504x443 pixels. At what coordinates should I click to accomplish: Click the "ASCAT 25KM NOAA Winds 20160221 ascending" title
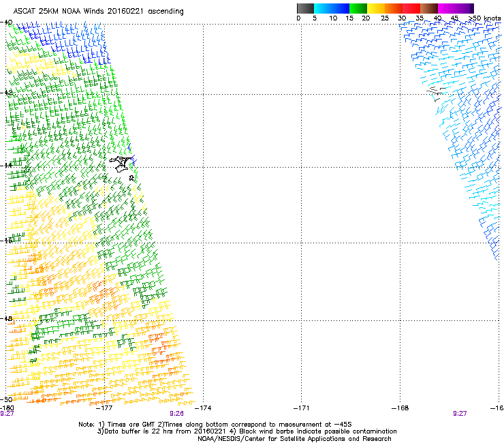[x=98, y=12]
